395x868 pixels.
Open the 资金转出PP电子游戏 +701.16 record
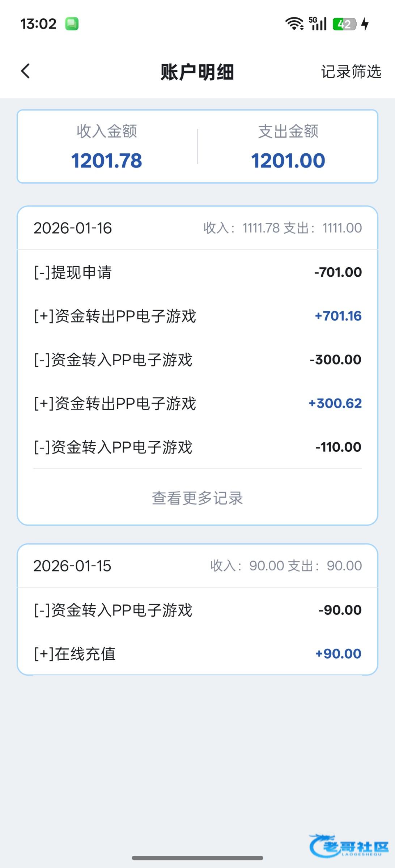pos(197,316)
